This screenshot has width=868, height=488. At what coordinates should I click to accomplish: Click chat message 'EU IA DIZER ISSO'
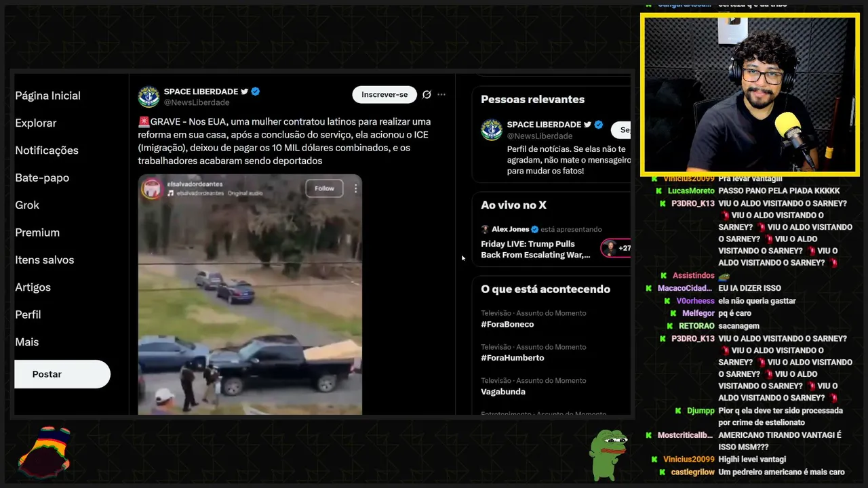tap(749, 288)
